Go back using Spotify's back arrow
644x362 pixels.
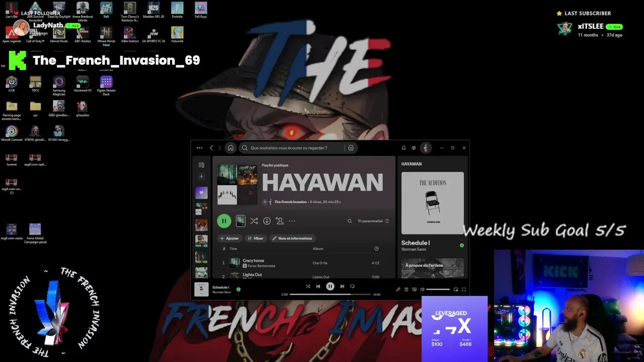coord(211,148)
